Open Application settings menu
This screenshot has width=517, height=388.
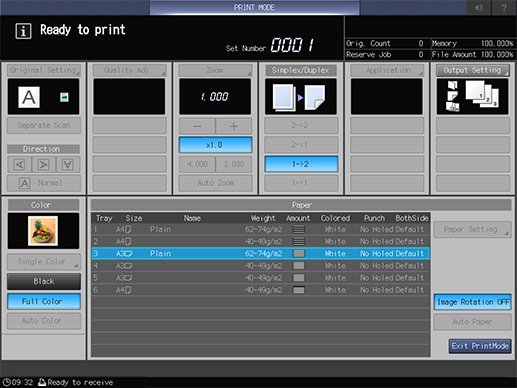point(387,70)
